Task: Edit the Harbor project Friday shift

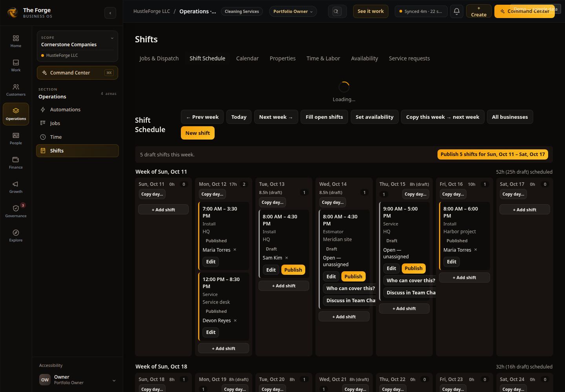Action: [x=452, y=262]
